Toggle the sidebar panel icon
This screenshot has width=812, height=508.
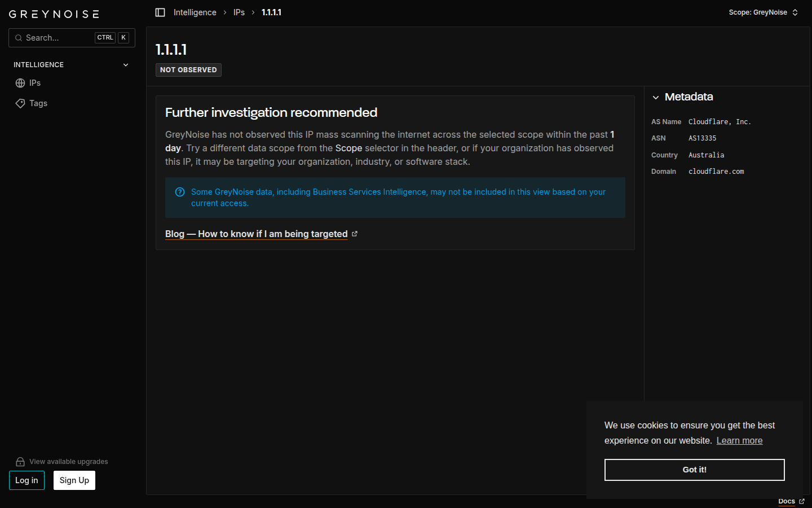[x=160, y=12]
